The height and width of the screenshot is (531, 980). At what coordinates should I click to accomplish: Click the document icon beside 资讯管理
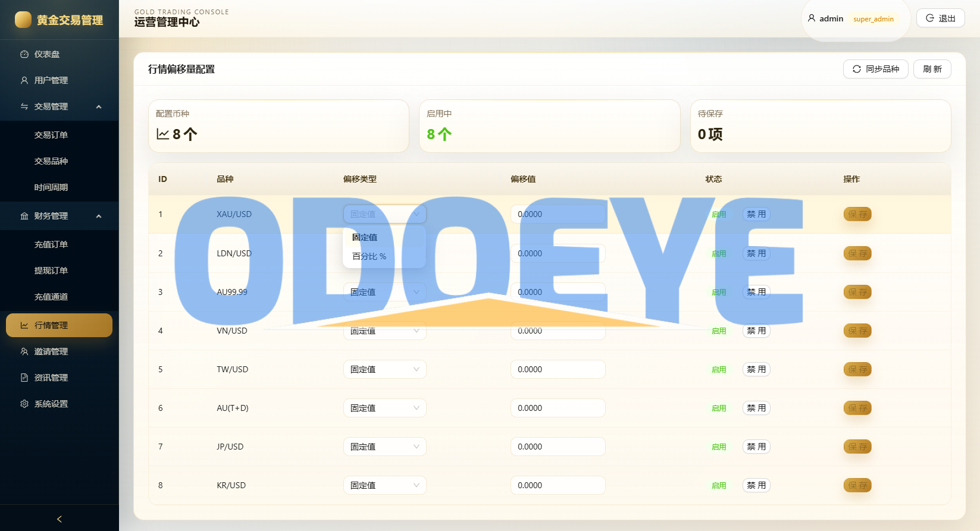pos(24,378)
